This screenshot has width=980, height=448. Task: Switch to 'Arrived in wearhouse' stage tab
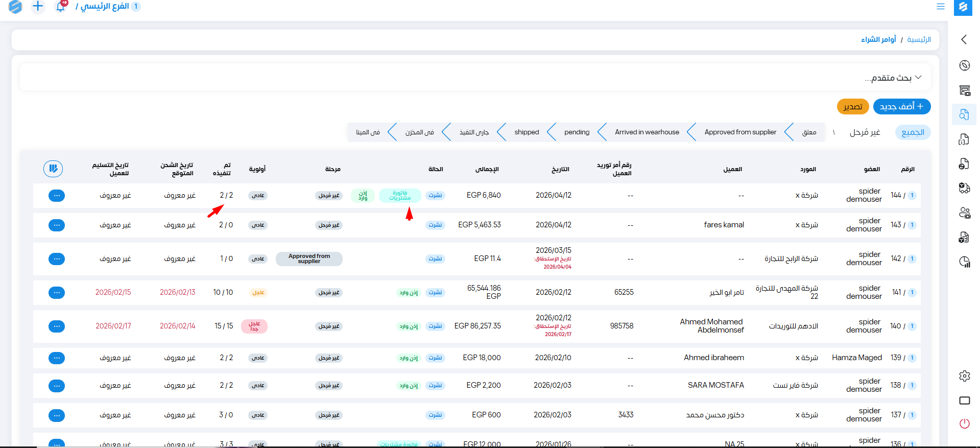coord(647,132)
